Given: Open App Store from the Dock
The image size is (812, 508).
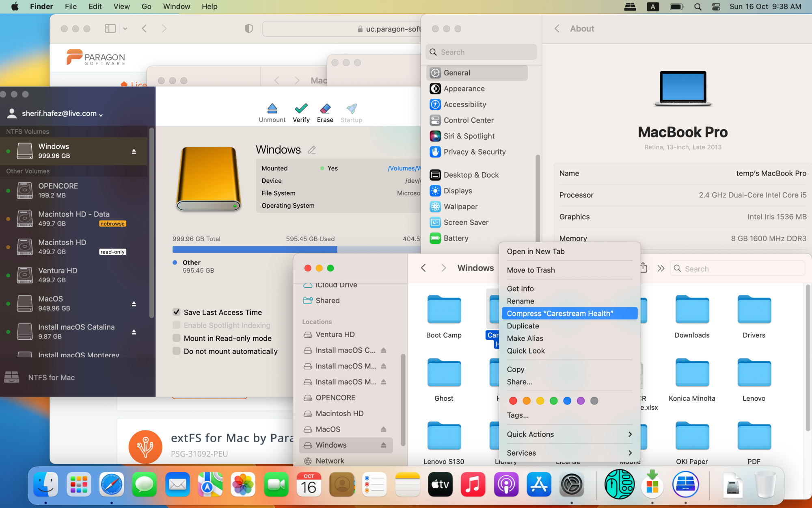Looking at the screenshot, I should coord(539,484).
